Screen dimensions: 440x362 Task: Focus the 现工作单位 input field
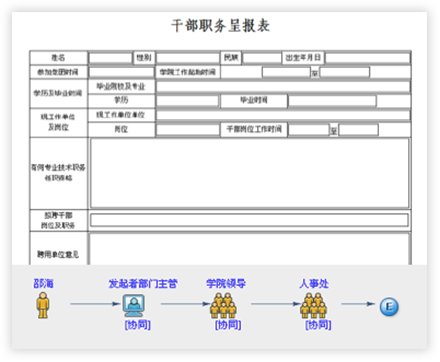(x=283, y=115)
